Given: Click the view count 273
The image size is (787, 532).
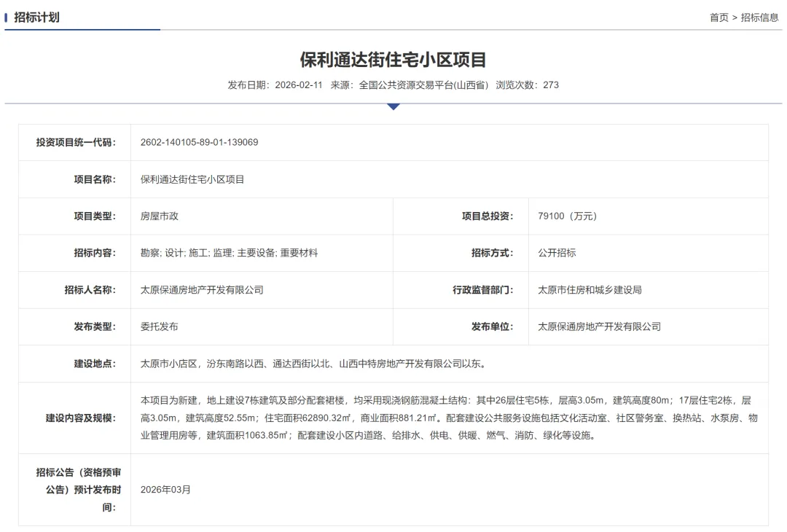Looking at the screenshot, I should [x=551, y=85].
